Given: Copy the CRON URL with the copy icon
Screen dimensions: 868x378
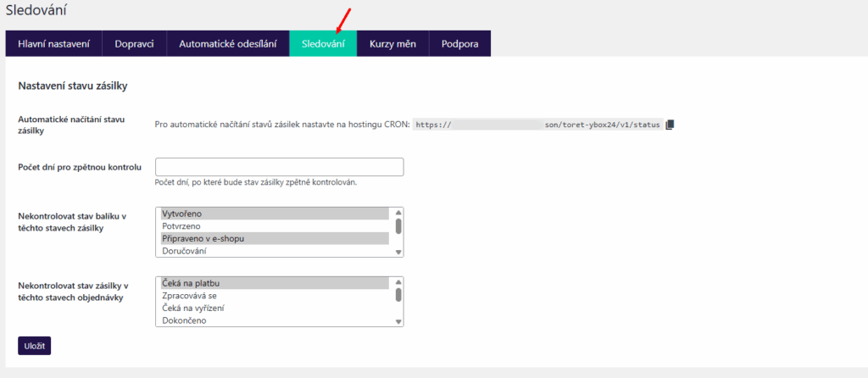Looking at the screenshot, I should click(x=670, y=125).
